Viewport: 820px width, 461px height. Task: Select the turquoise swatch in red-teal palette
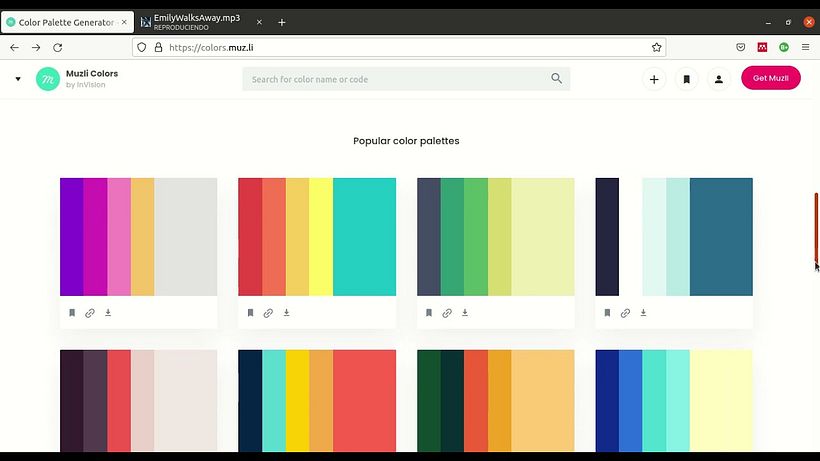coord(365,237)
